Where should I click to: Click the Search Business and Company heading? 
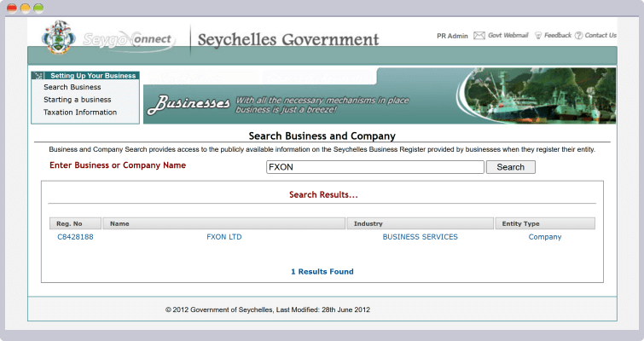click(322, 136)
